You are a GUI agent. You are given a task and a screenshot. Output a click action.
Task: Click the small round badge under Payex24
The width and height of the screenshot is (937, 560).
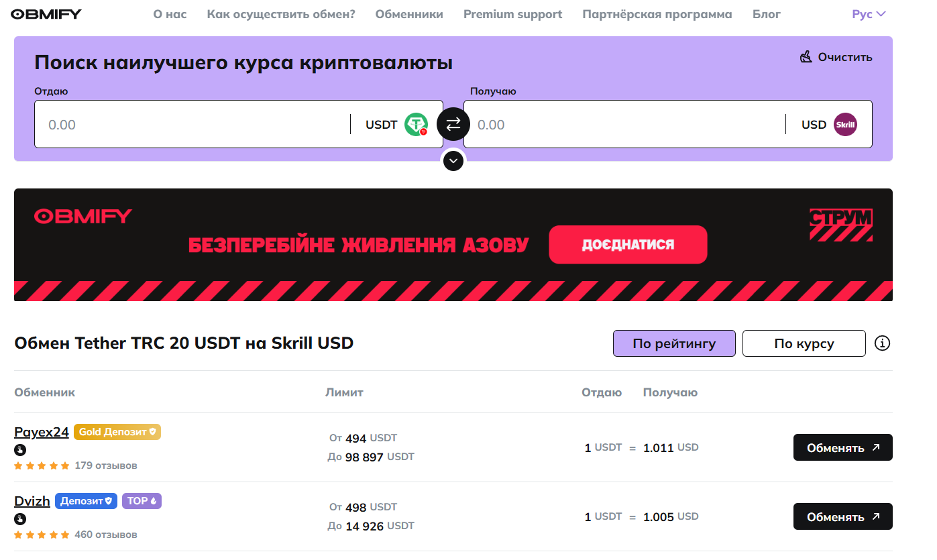pos(20,450)
